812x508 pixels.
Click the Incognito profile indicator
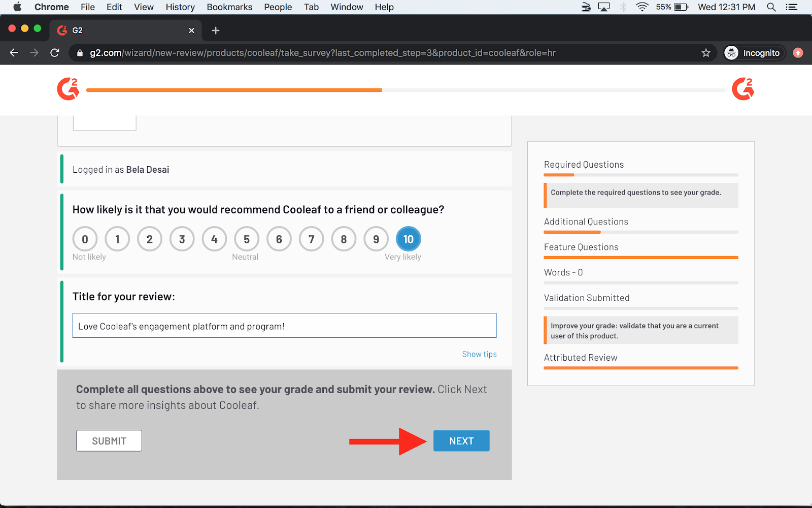[x=754, y=53]
